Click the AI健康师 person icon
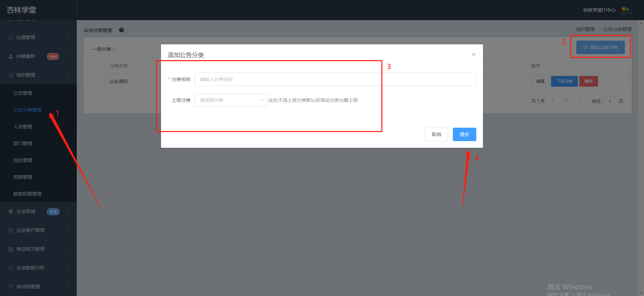The height and width of the screenshot is (296, 644). pyautogui.click(x=11, y=56)
